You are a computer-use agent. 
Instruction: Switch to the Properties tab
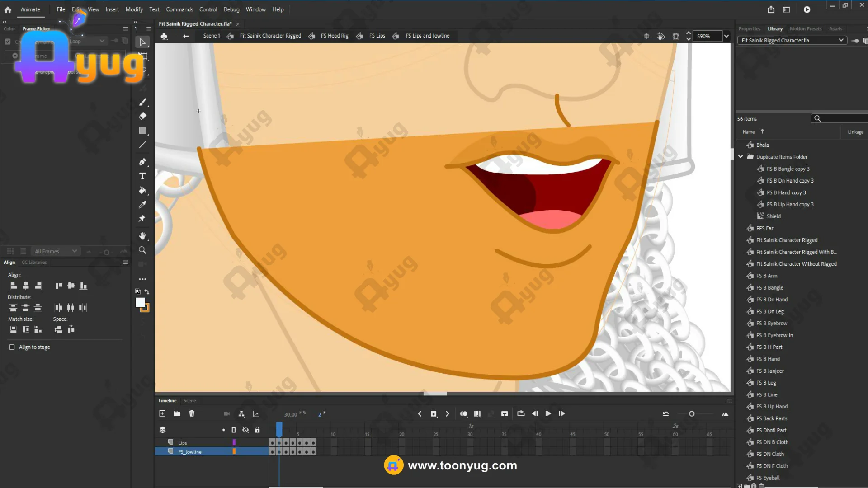[749, 29]
